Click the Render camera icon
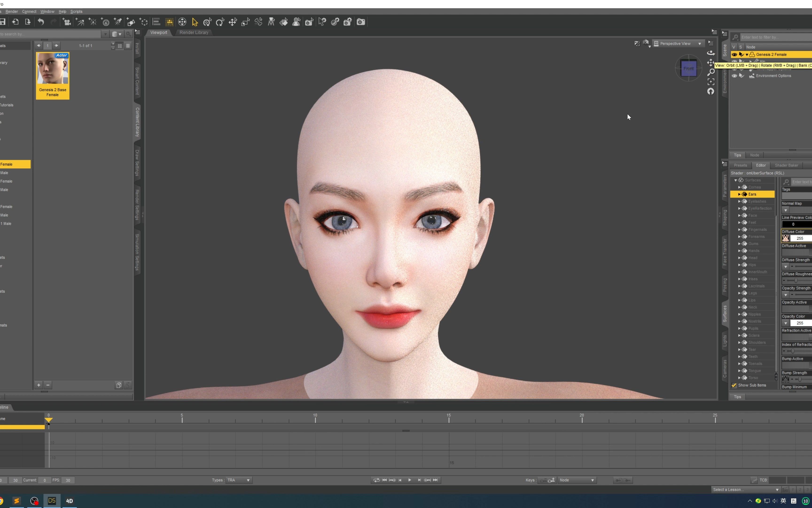The width and height of the screenshot is (812, 508). pyautogui.click(x=361, y=22)
